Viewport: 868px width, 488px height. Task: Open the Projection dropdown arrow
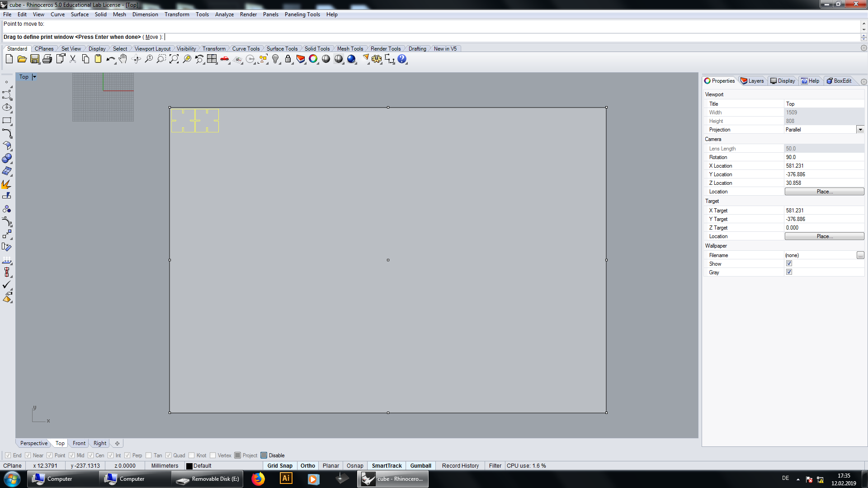tap(860, 130)
